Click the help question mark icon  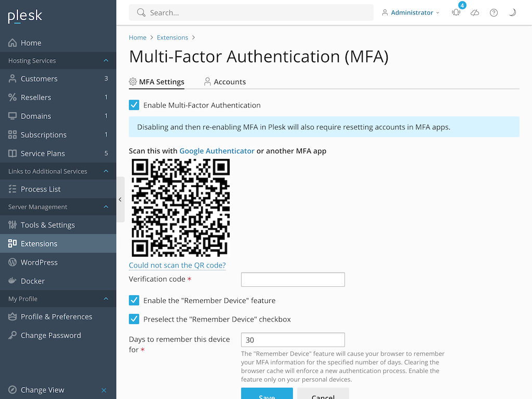point(494,13)
